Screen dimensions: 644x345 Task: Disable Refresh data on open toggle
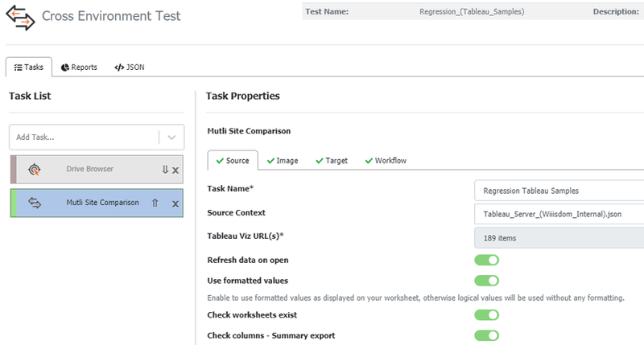coord(487,260)
